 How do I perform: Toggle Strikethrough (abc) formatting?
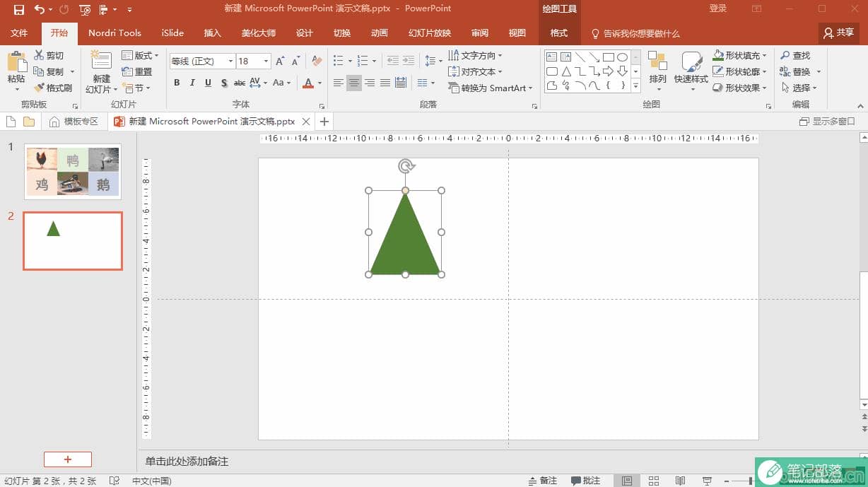click(x=239, y=83)
